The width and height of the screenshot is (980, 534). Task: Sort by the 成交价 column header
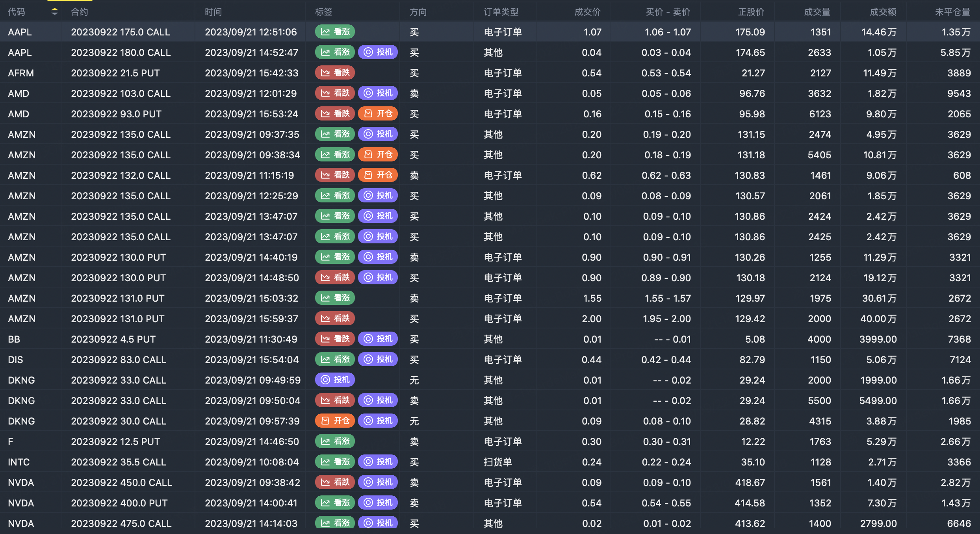(588, 12)
